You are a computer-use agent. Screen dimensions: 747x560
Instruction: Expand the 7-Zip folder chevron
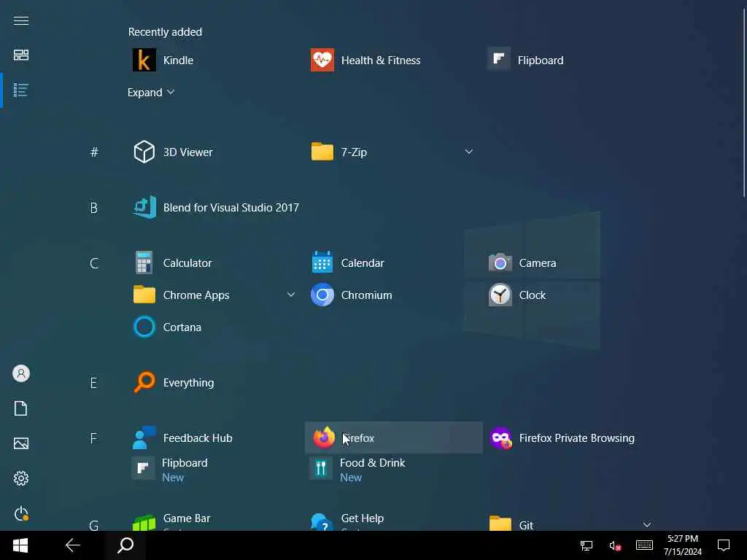[x=469, y=152]
